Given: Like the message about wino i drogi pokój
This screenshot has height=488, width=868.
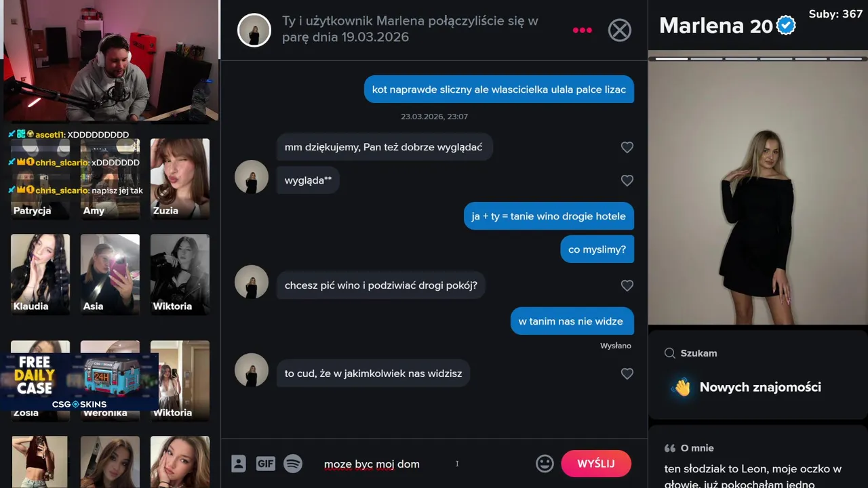Looking at the screenshot, I should (627, 285).
